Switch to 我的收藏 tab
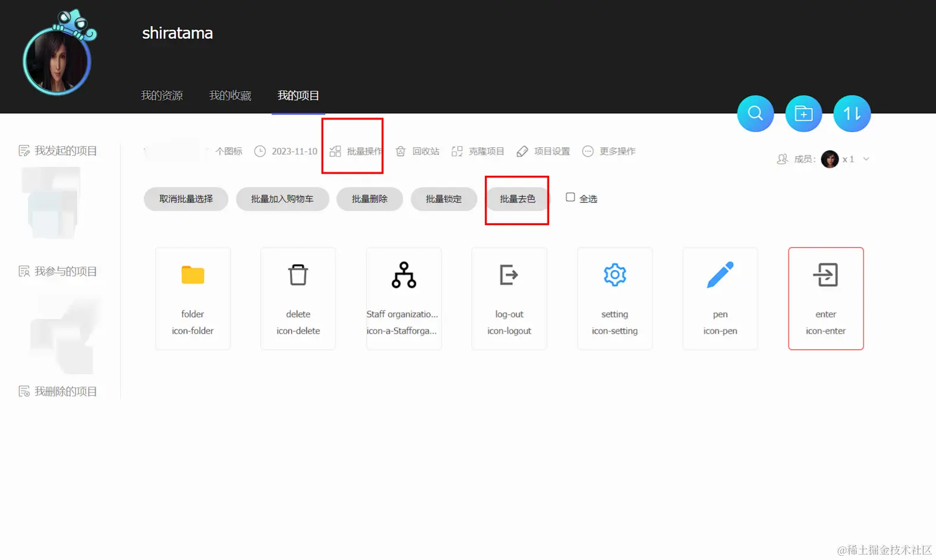The image size is (936, 560). 230,96
